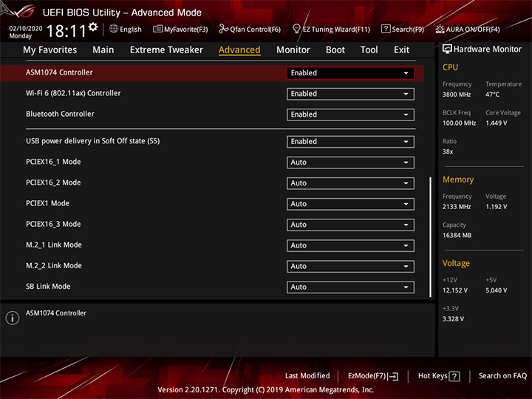Click the Search on FAQ link
Viewport: 532px width, 399px height.
[x=502, y=376]
